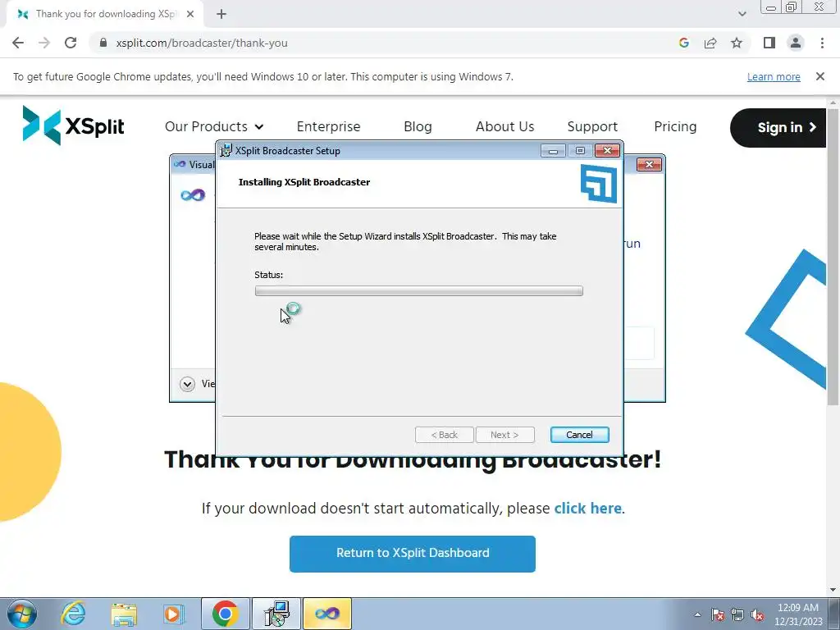Follow the Learn more link
The image size is (840, 630).
[774, 76]
